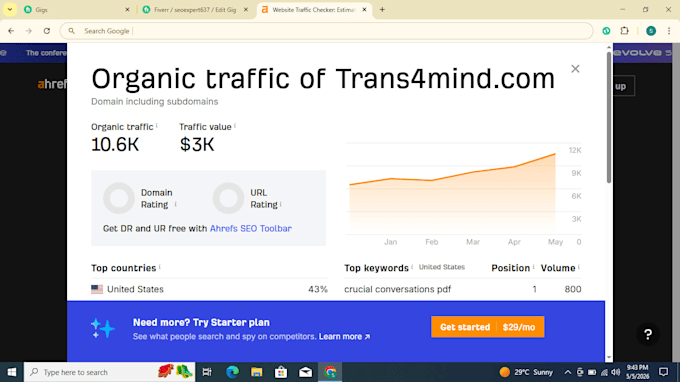Click the Task View taskbar icon
Image resolution: width=680 pixels, height=382 pixels.
(x=207, y=372)
